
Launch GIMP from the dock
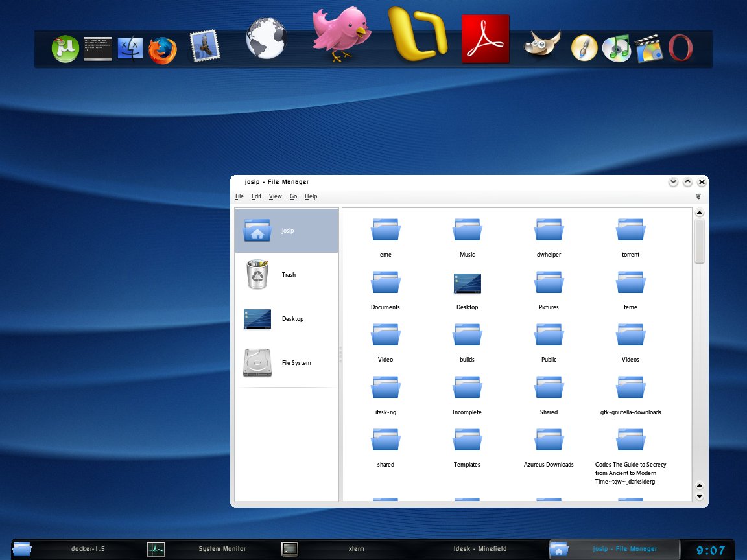pos(542,44)
